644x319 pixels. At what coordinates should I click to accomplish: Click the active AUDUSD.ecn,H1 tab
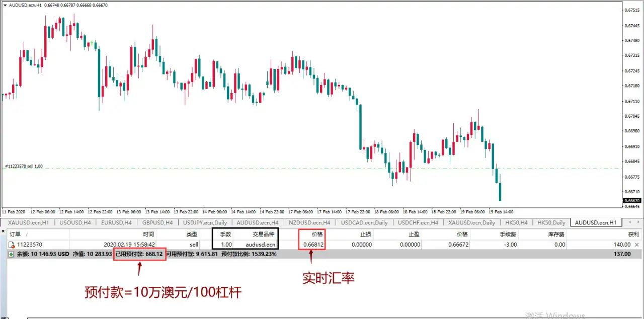point(596,222)
